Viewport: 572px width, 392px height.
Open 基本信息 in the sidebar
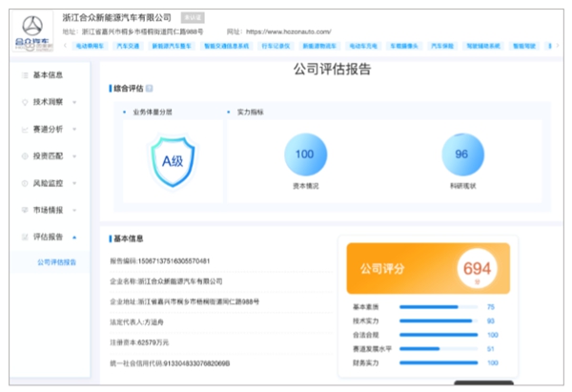49,75
